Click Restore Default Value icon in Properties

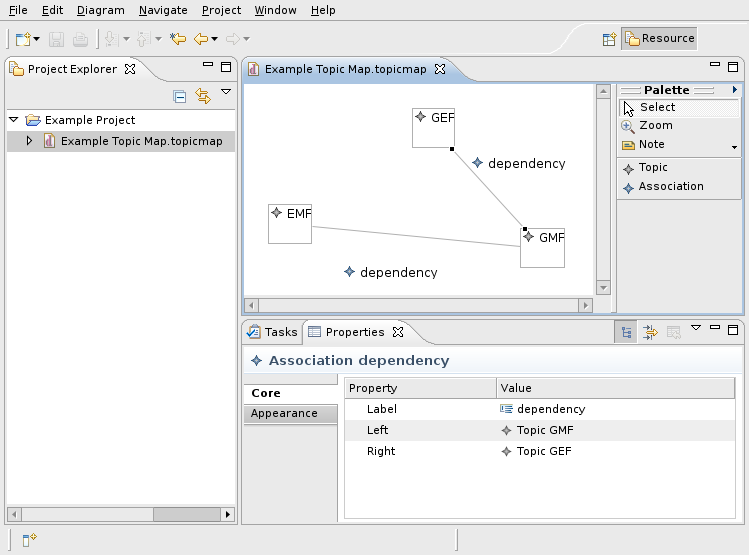pyautogui.click(x=674, y=332)
